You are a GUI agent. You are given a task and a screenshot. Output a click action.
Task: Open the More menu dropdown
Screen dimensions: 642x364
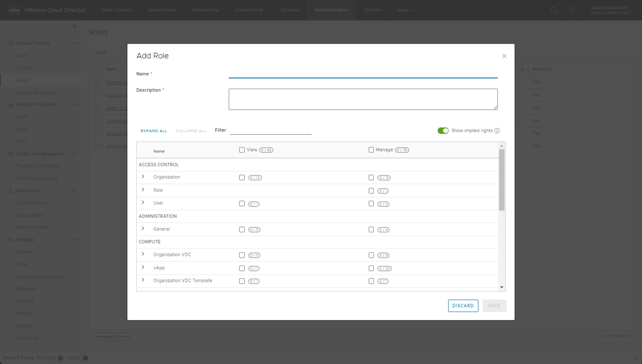click(405, 10)
